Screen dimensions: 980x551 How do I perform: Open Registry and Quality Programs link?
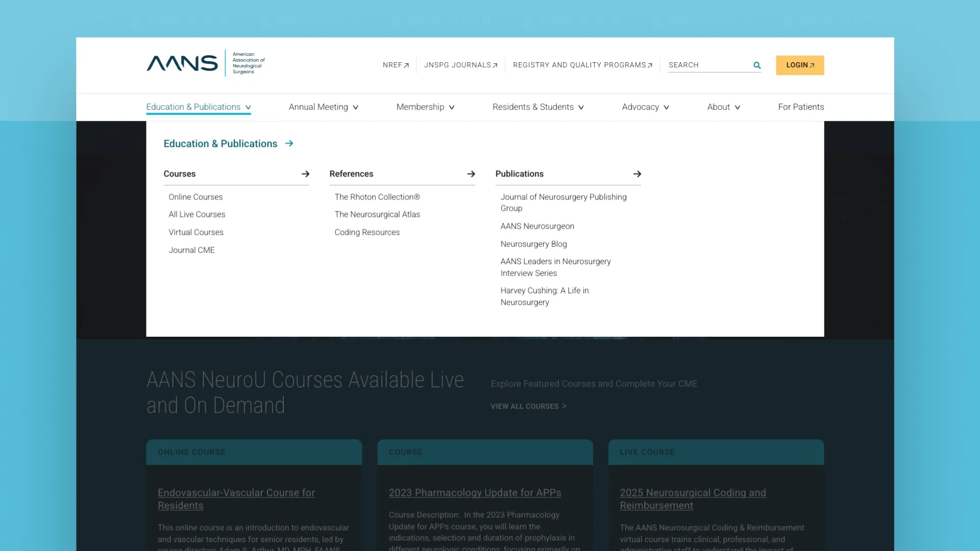click(582, 65)
